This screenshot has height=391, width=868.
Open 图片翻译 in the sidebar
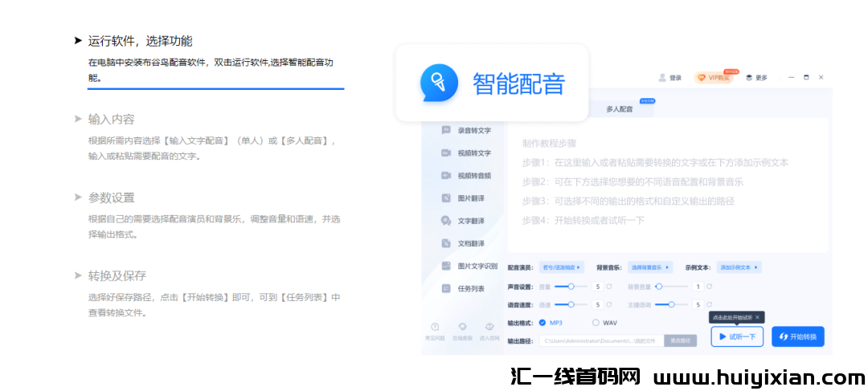point(462,198)
